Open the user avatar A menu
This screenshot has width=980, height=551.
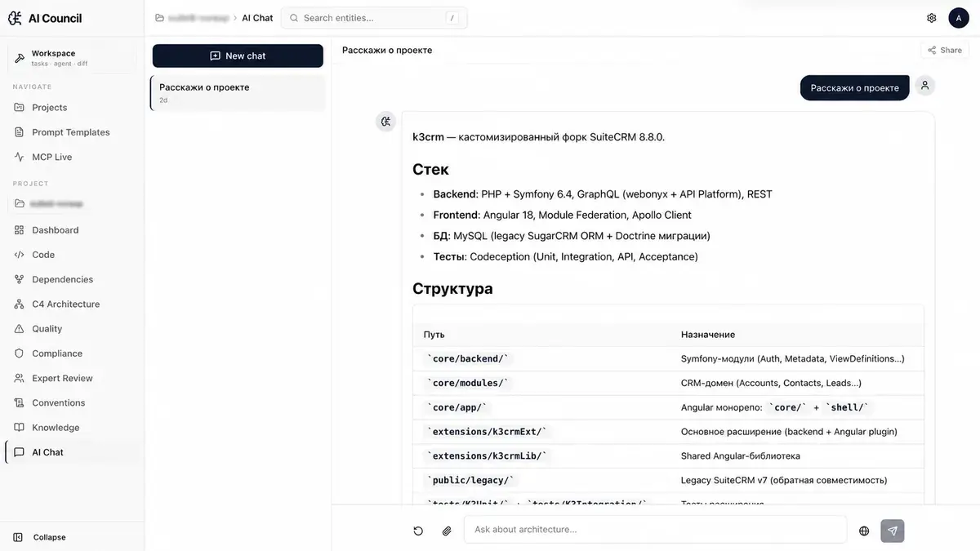(x=959, y=18)
